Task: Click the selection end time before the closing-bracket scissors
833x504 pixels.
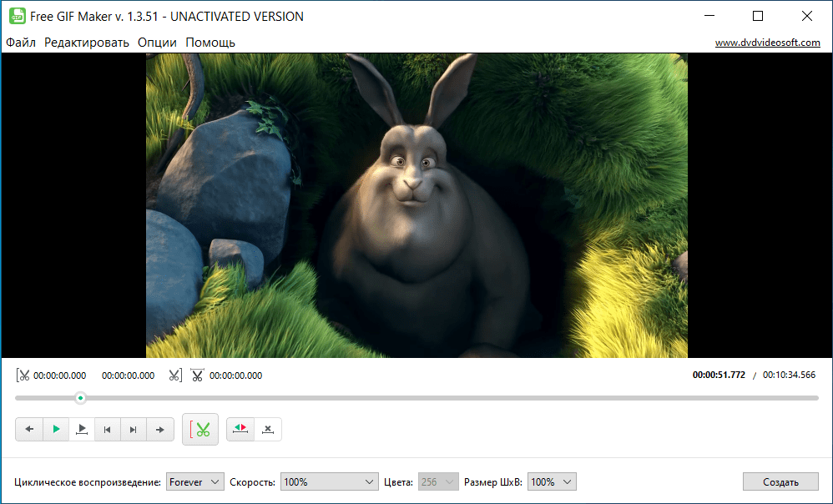Action: coord(128,375)
